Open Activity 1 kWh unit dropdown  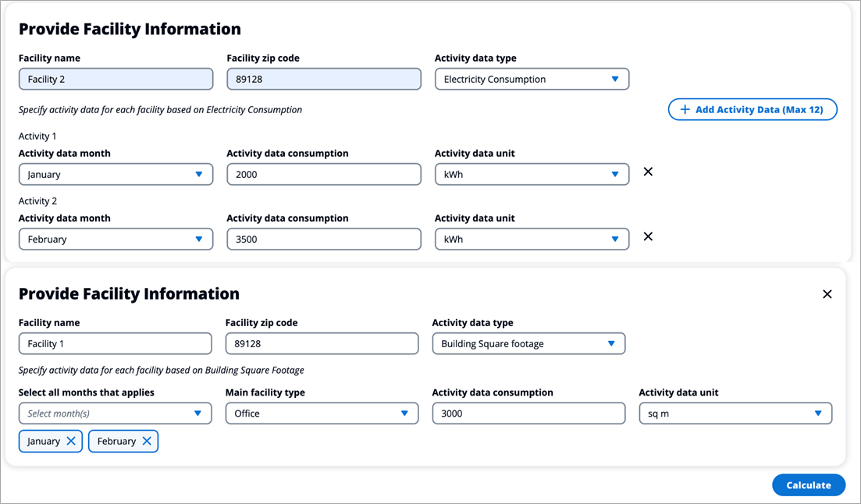point(532,175)
